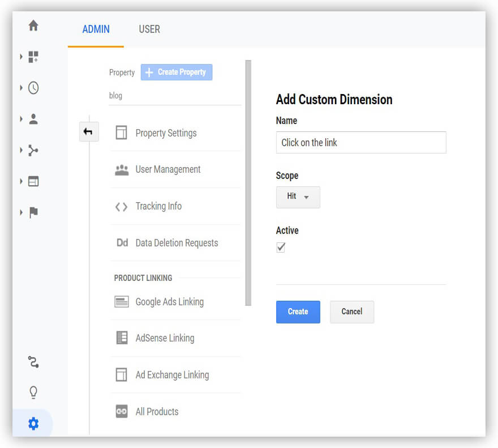Click the Audience person icon
The image size is (498, 448).
pyautogui.click(x=33, y=120)
